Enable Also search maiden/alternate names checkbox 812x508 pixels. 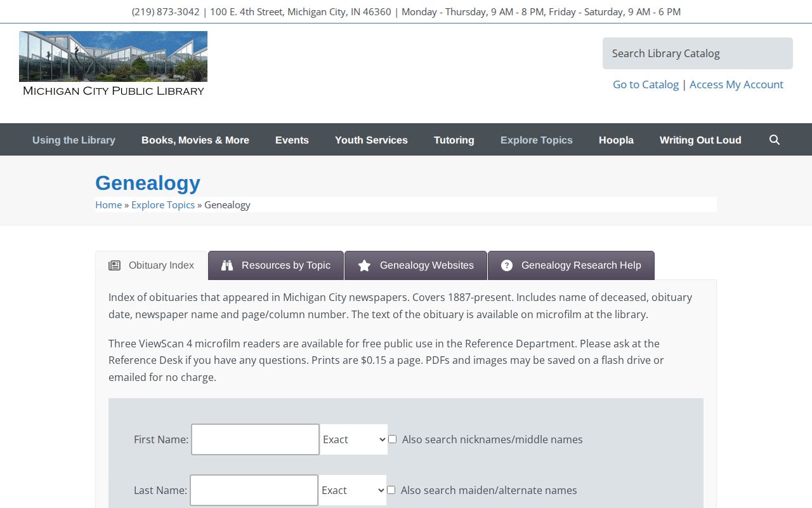pyautogui.click(x=391, y=490)
